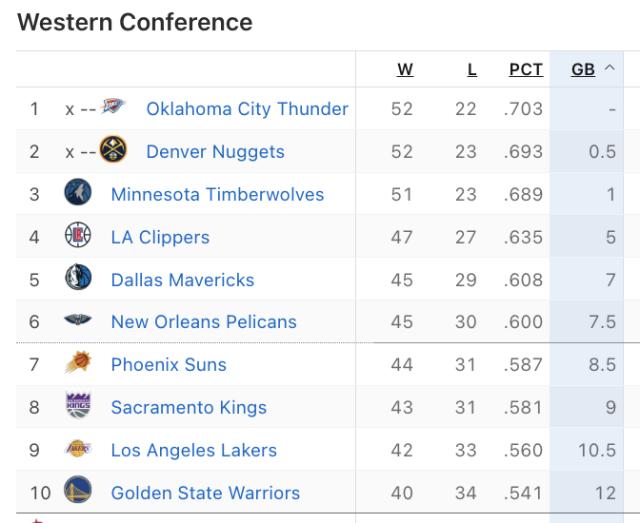
Task: Click the Sacramento Kings logo
Action: tap(77, 407)
